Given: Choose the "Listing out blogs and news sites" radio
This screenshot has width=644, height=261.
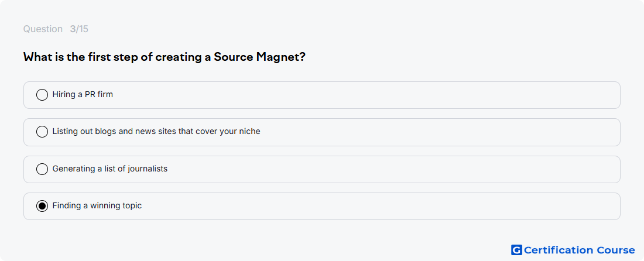Looking at the screenshot, I should [x=42, y=132].
